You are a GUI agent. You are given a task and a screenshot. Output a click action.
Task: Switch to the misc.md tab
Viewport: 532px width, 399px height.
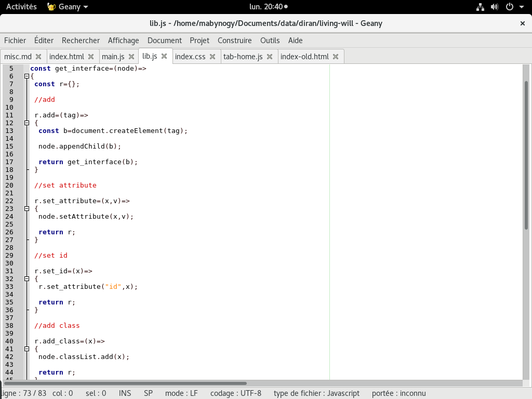tap(18, 57)
